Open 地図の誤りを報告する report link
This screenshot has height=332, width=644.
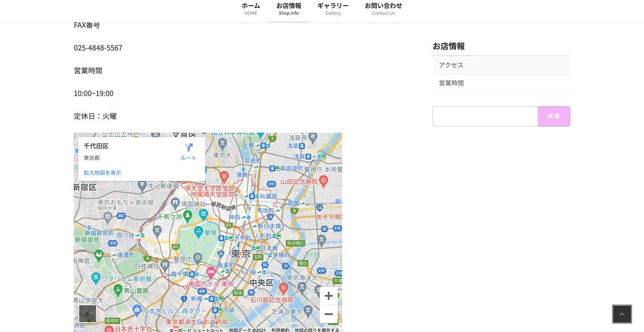point(317,330)
